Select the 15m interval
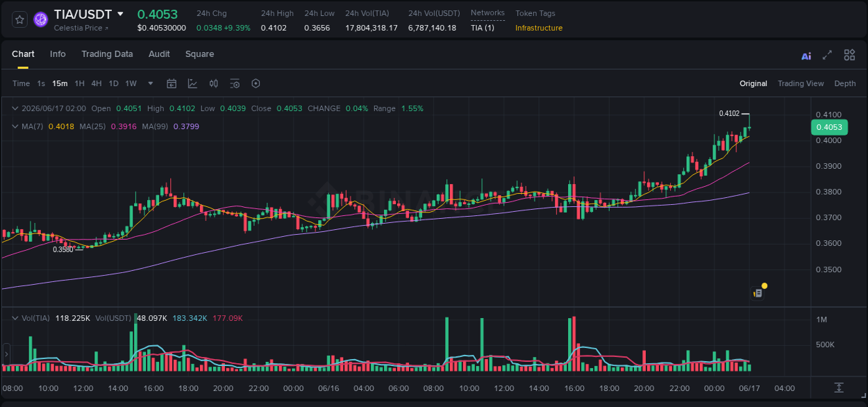This screenshot has width=868, height=407. (60, 83)
